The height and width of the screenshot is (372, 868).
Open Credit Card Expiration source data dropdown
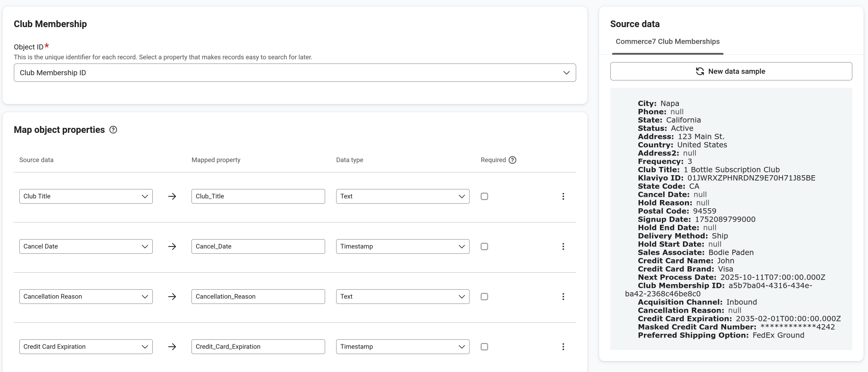coord(86,347)
